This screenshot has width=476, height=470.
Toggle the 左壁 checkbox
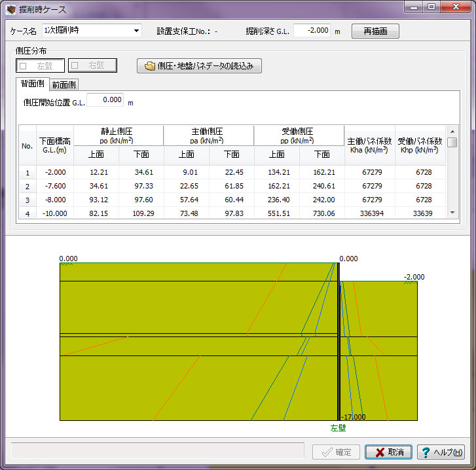coord(40,65)
